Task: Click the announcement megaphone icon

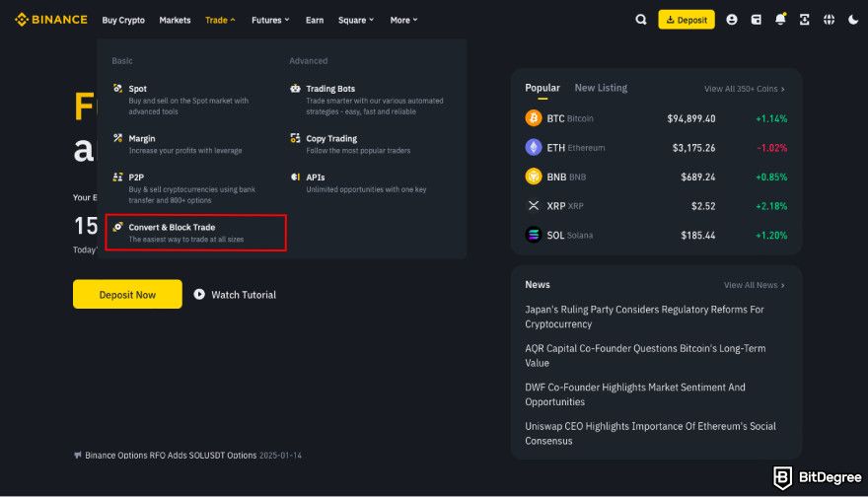Action: (78, 455)
